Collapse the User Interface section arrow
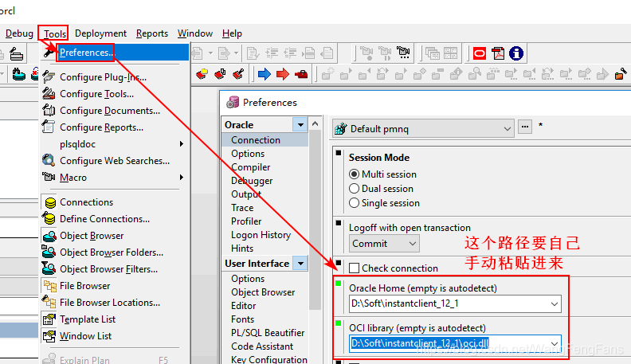The height and width of the screenshot is (364, 631). coord(300,264)
